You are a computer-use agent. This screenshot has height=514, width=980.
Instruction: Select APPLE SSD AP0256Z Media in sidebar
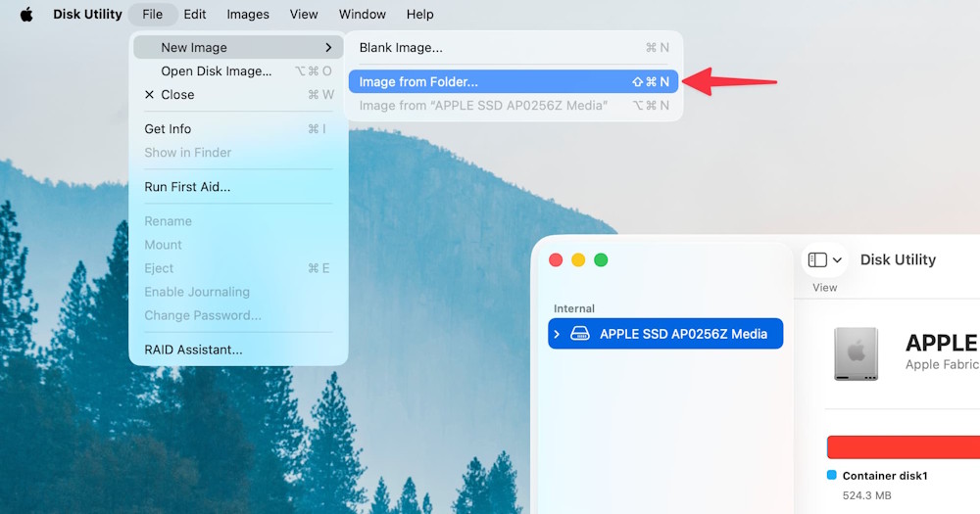665,334
